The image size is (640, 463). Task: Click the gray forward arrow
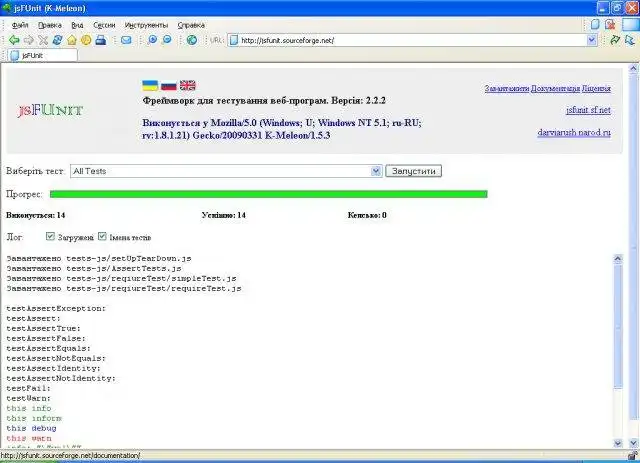(29, 40)
